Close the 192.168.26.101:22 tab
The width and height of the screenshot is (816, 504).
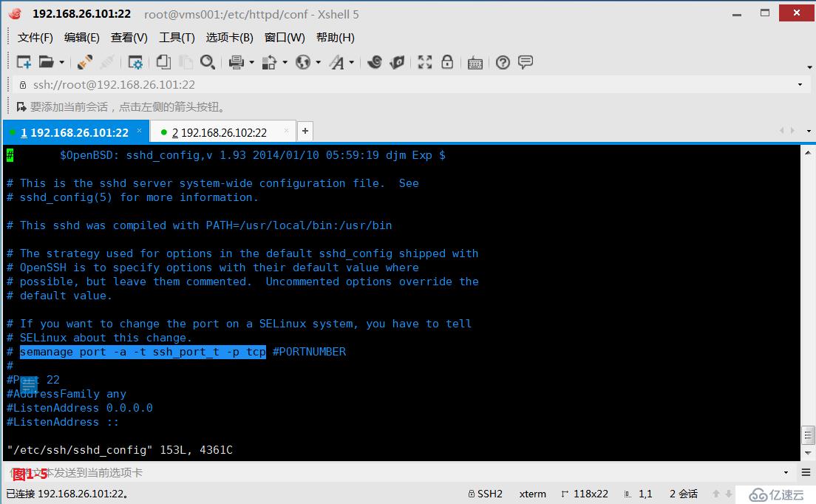coord(139,131)
